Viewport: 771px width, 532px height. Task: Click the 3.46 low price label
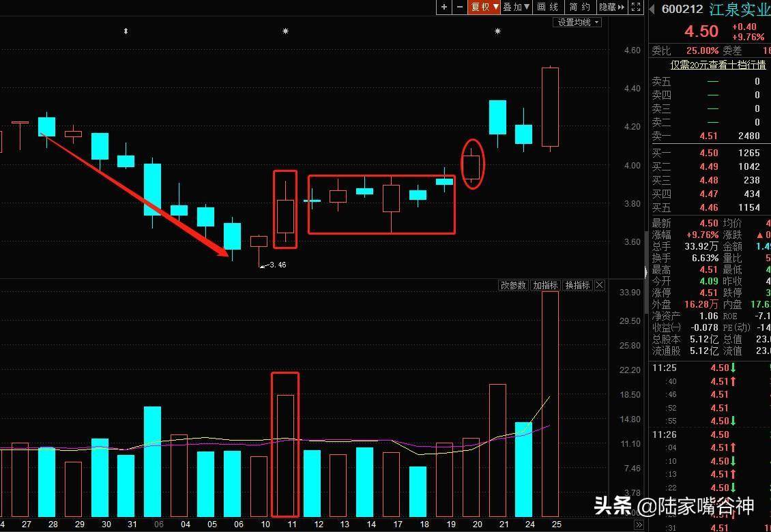click(278, 265)
